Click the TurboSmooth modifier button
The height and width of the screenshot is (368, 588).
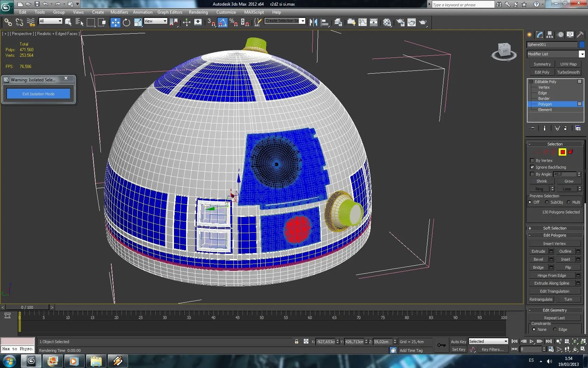[568, 72]
